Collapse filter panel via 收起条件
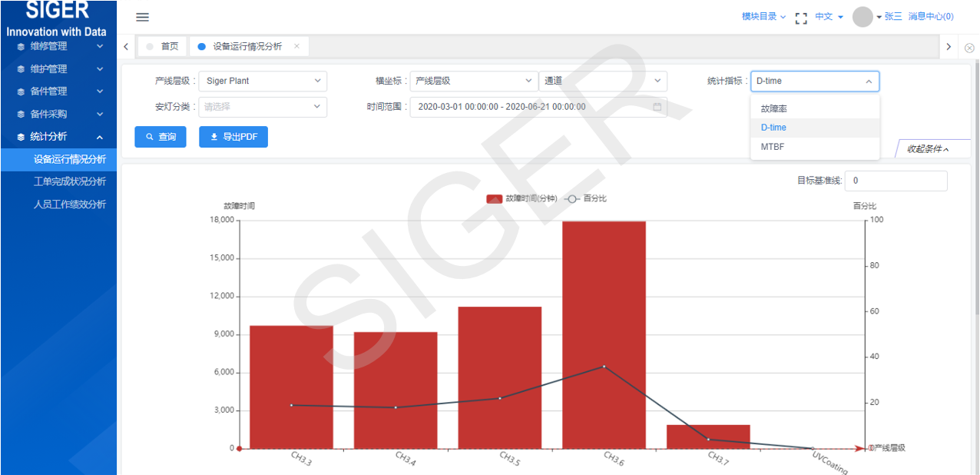Screen dimensions: 980x475 928,149
